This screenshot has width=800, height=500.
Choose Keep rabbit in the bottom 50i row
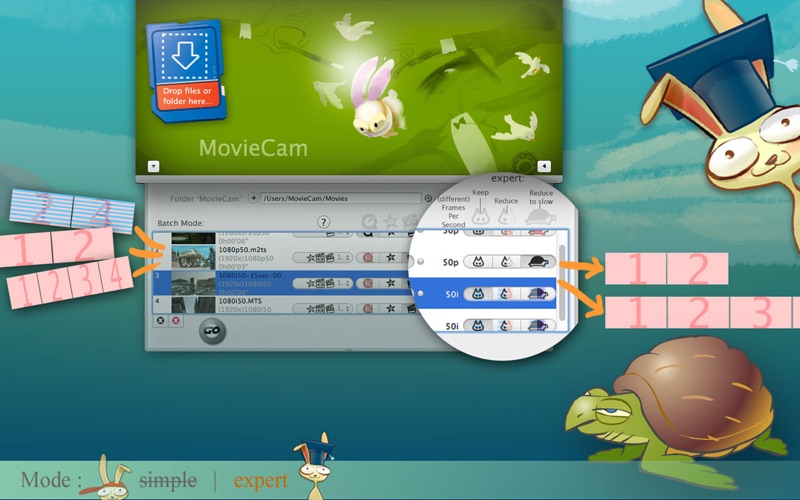[x=478, y=326]
